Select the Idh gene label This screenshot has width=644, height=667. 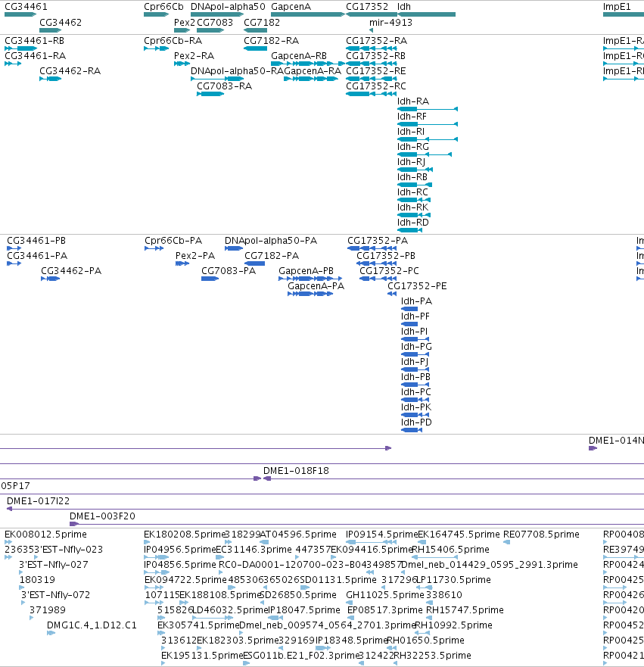pyautogui.click(x=404, y=7)
